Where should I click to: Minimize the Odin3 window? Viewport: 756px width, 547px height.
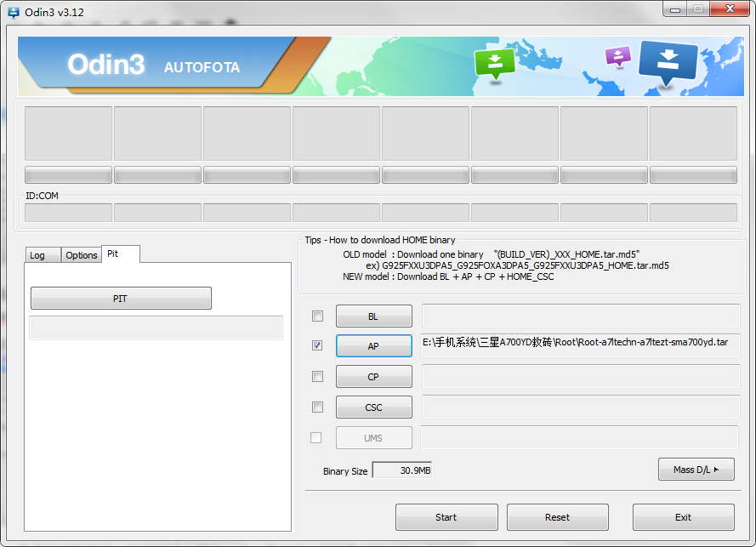(x=675, y=9)
